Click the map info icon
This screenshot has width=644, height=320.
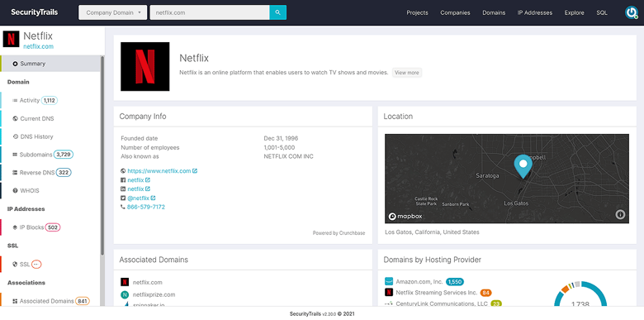(x=620, y=214)
